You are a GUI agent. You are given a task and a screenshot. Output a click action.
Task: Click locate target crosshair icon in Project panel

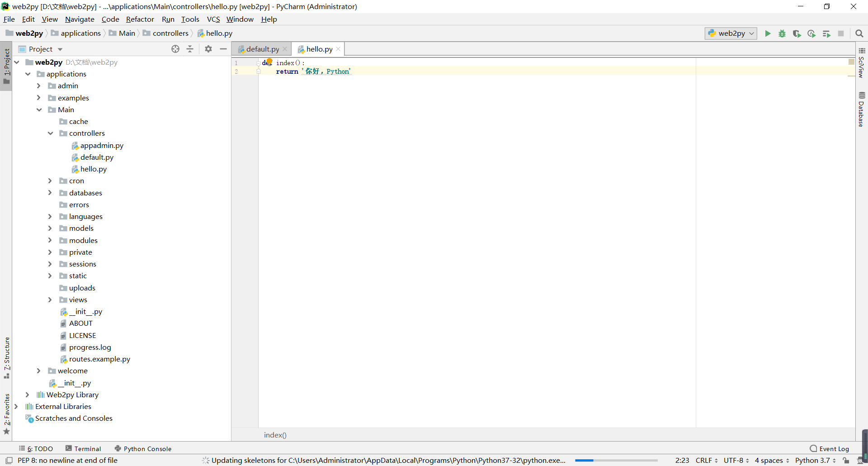(x=175, y=49)
